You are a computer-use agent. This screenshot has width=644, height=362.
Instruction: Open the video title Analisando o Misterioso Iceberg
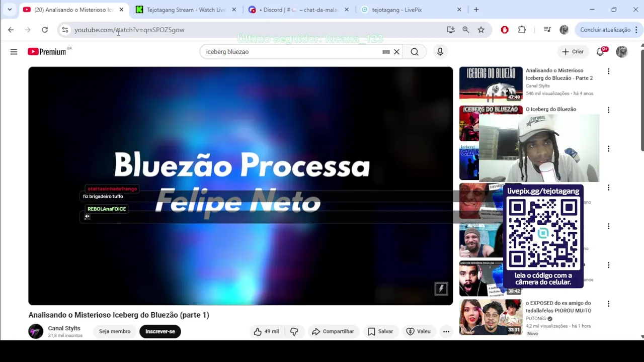119,315
